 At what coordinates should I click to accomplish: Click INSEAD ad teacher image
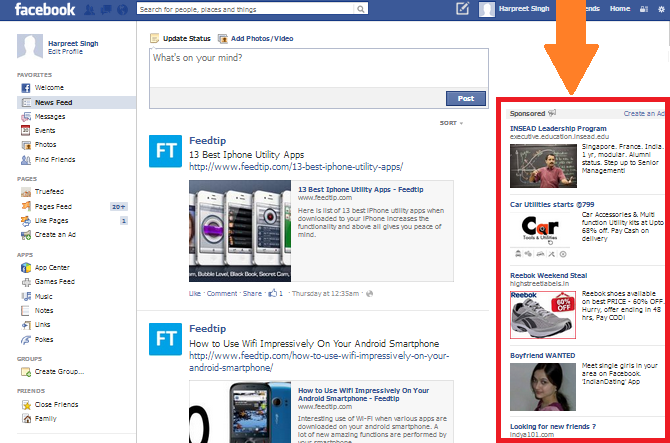pyautogui.click(x=544, y=166)
